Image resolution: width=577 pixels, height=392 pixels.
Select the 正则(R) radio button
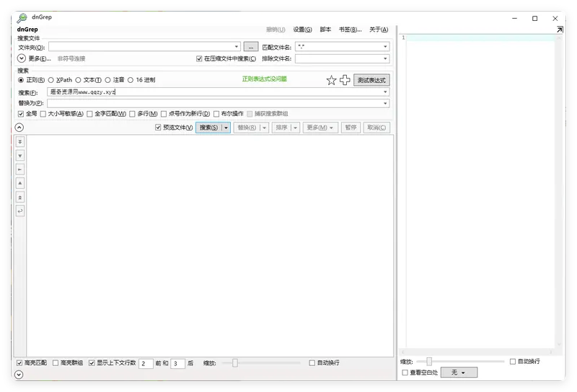point(21,80)
